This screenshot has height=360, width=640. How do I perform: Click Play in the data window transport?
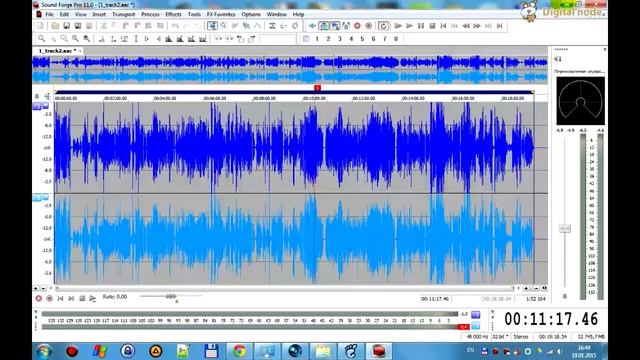(x=93, y=299)
